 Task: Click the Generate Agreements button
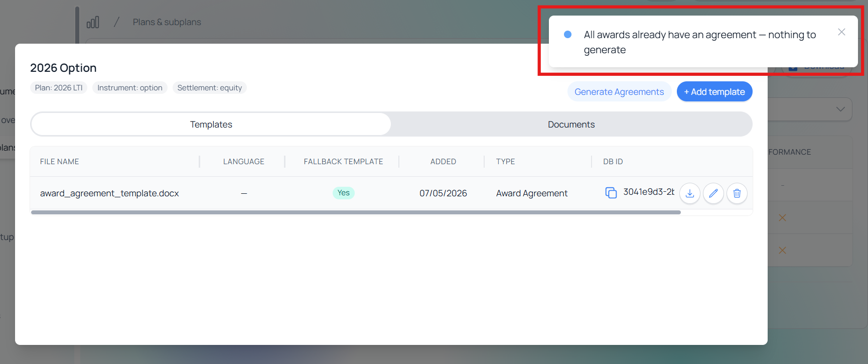[x=619, y=92]
